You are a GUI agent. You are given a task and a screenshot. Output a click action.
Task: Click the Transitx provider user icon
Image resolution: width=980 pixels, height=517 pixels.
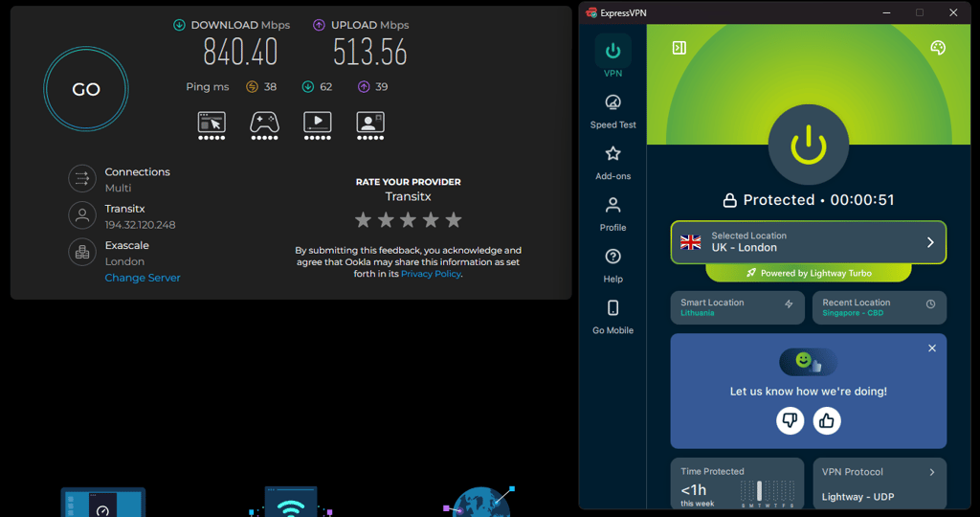tap(82, 215)
